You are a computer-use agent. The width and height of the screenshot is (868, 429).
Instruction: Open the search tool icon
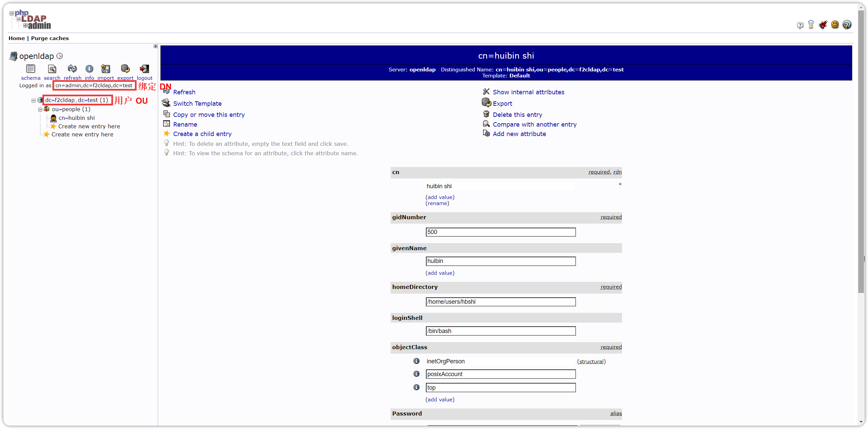(x=52, y=69)
